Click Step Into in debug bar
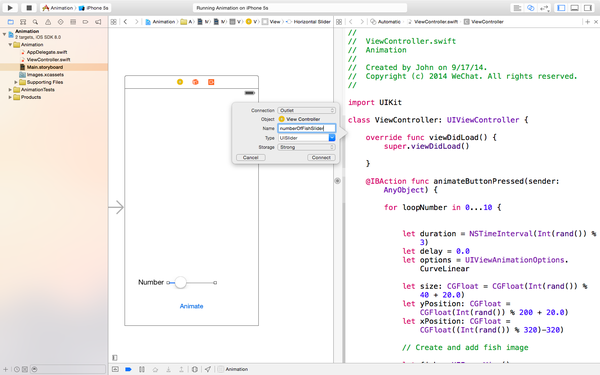 [x=168, y=369]
